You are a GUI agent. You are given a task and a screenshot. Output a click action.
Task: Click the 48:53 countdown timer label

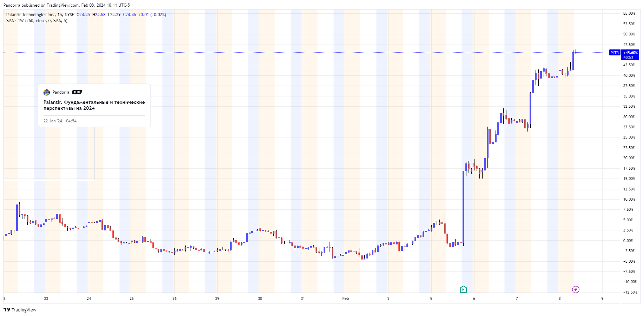(628, 57)
